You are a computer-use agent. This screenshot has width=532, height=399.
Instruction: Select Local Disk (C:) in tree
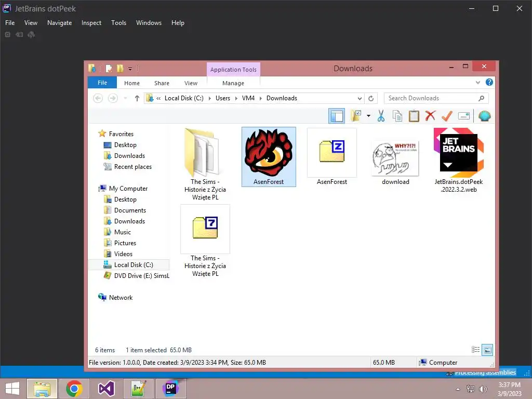(x=129, y=264)
